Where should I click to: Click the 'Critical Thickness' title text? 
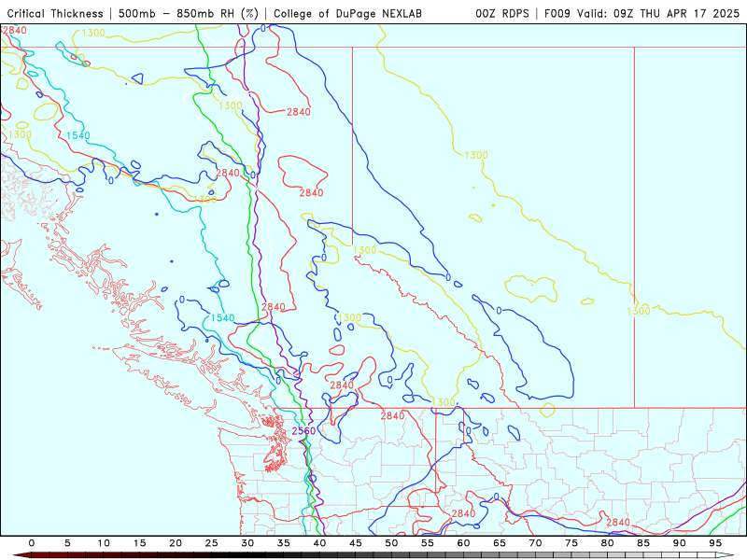point(55,14)
